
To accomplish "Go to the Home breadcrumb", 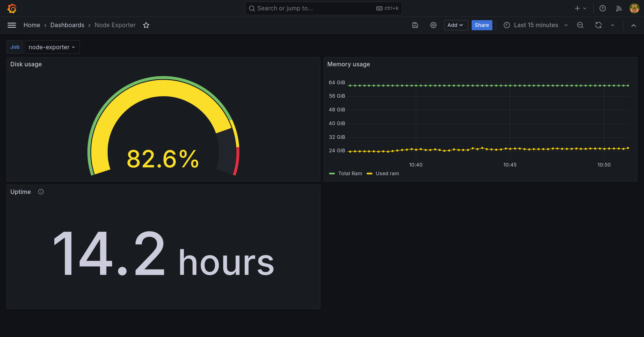I will coord(32,25).
